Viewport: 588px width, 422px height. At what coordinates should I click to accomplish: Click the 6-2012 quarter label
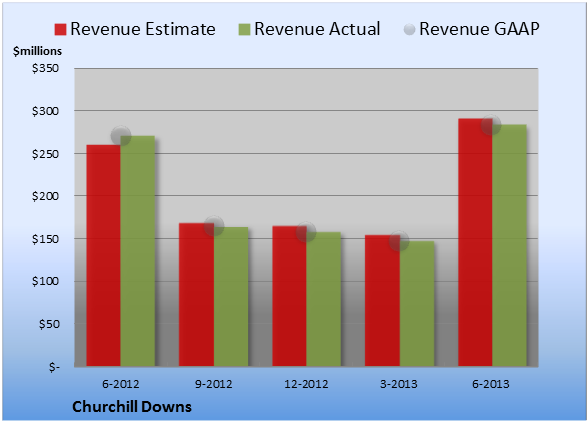121,384
